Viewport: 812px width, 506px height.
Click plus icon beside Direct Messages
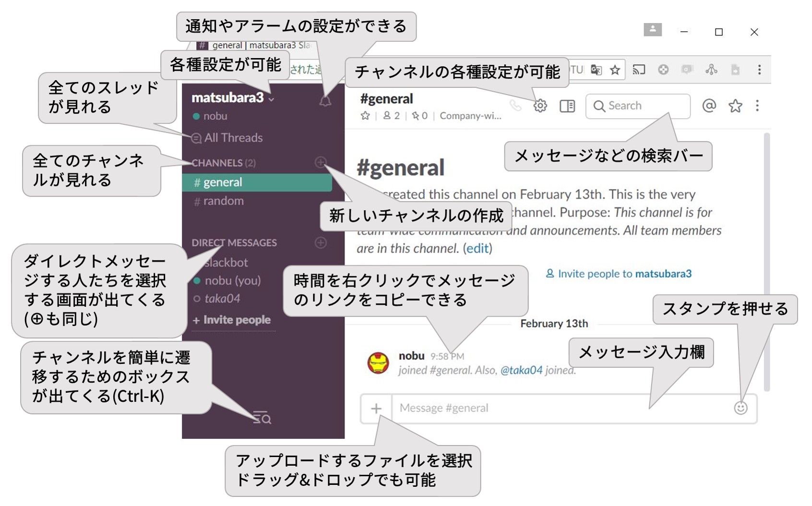pos(321,243)
